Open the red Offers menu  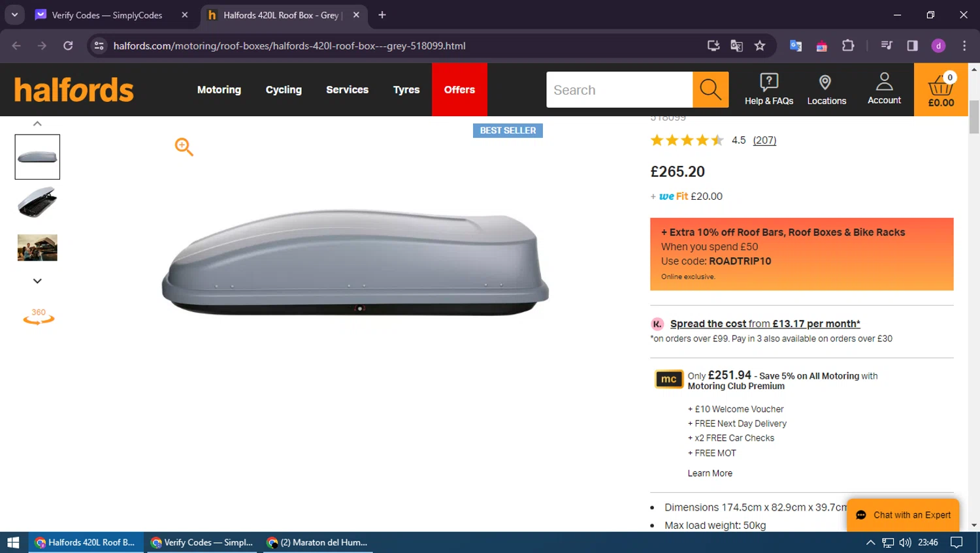(x=459, y=89)
